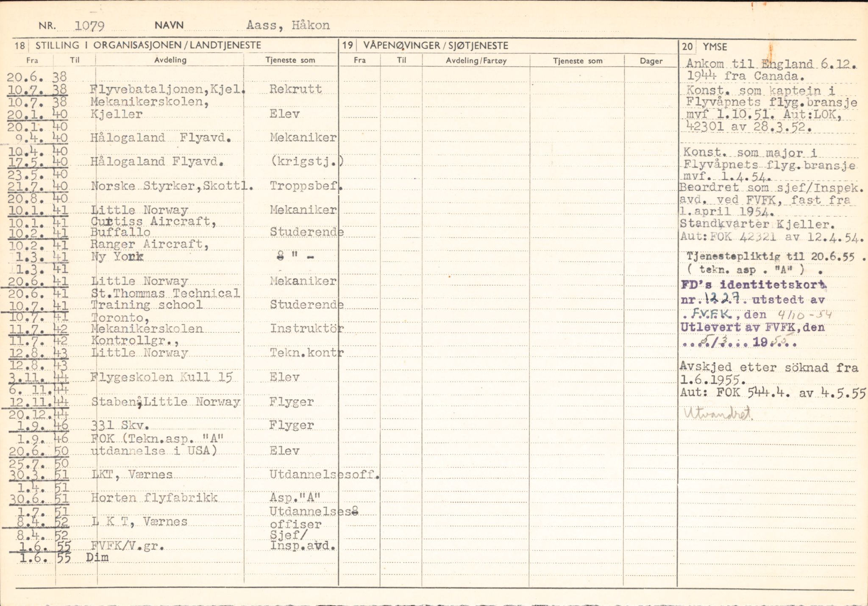Click Tjenestepliktig til 20.6.55 note
868x606 pixels.
(776, 256)
